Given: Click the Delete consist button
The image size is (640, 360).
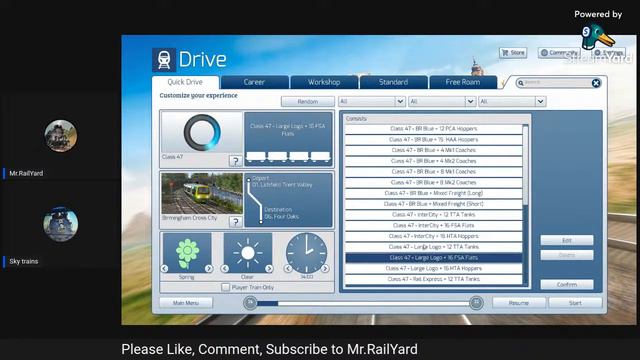Looking at the screenshot, I should 567,255.
